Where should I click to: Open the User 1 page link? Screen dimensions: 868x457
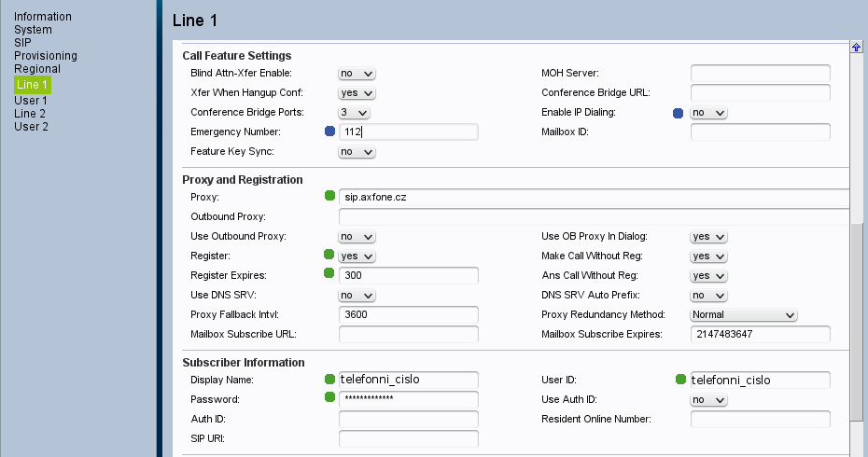coord(31,101)
